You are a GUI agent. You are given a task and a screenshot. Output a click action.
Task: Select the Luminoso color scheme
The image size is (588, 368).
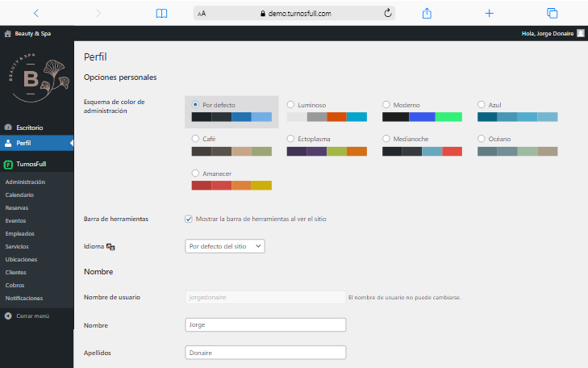point(292,105)
